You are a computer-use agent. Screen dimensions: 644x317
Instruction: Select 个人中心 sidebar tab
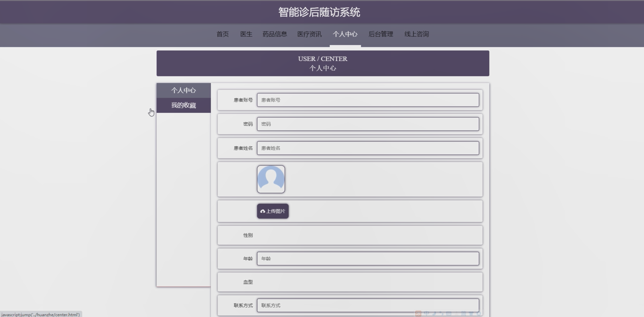[x=184, y=90]
